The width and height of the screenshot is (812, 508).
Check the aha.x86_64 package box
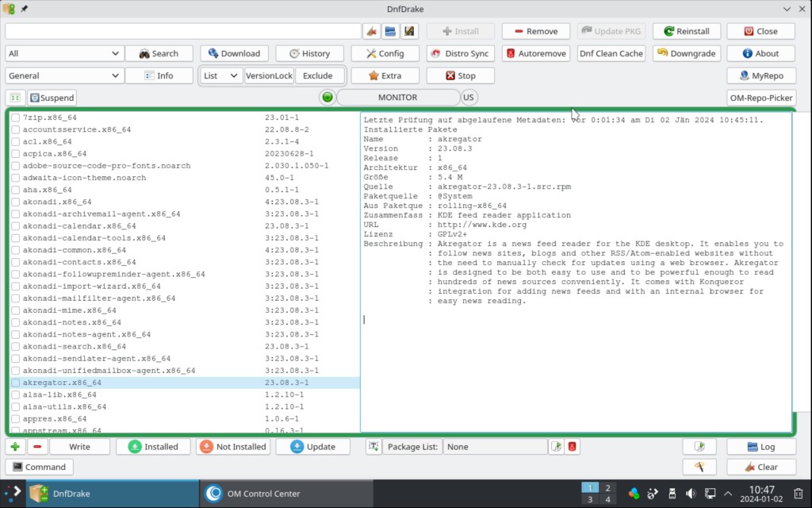(x=16, y=190)
